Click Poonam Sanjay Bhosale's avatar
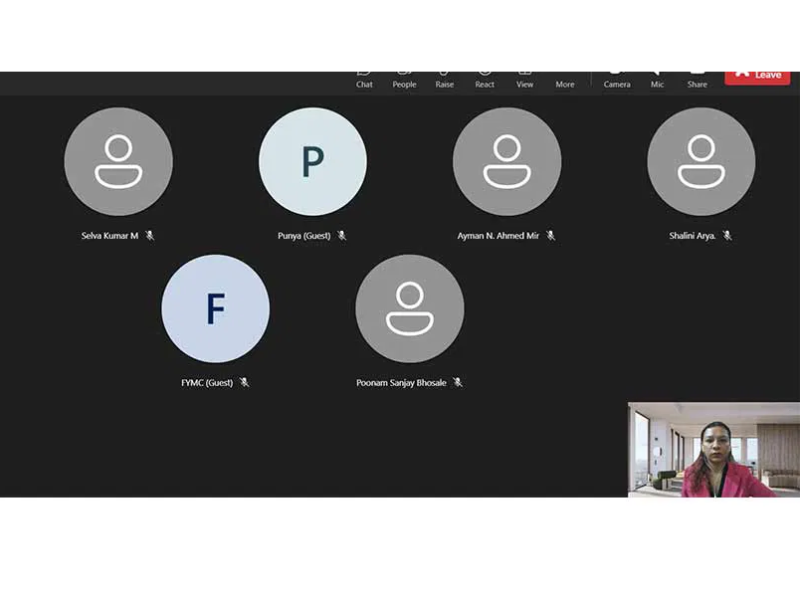This screenshot has height=600, width=800. [410, 309]
